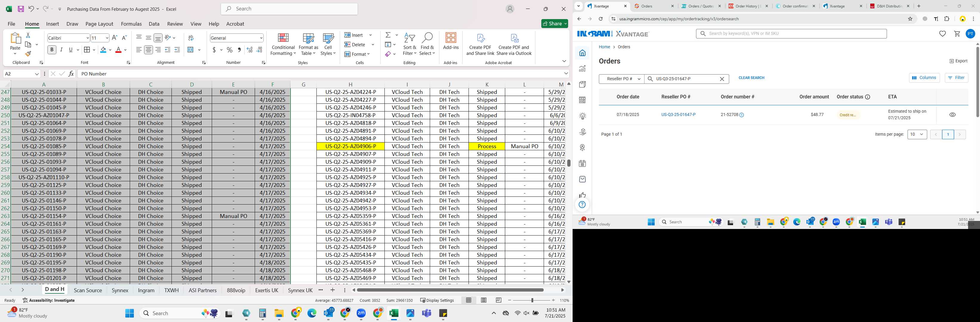980x322 pixels.
Task: Open the Xvantage shopping cart icon
Action: [957, 34]
